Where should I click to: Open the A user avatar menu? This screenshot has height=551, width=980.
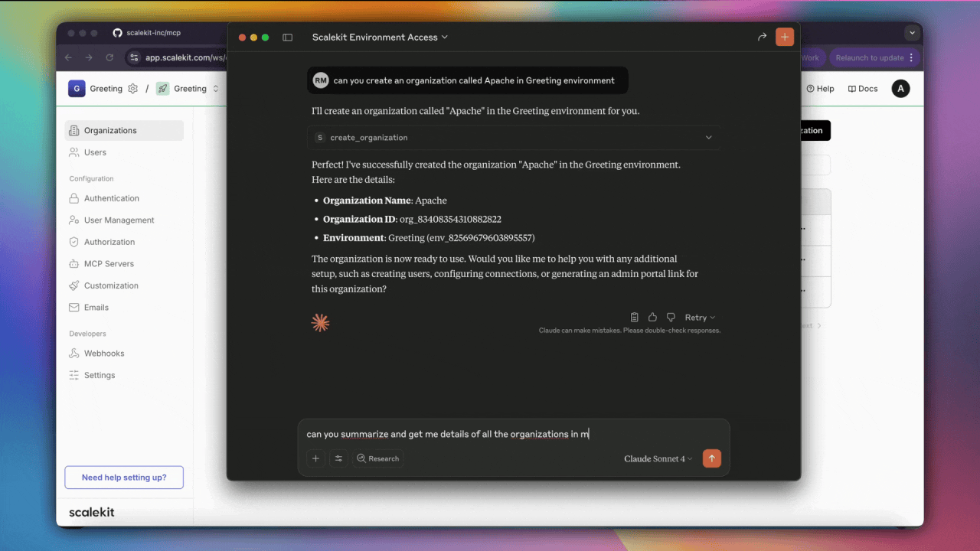click(900, 89)
